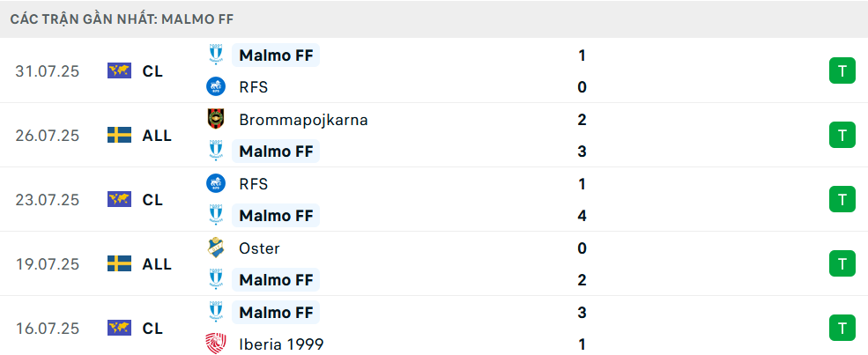Click the Iberia 1999 red crest icon
Viewport: 868px width, 355px height.
pos(216,344)
